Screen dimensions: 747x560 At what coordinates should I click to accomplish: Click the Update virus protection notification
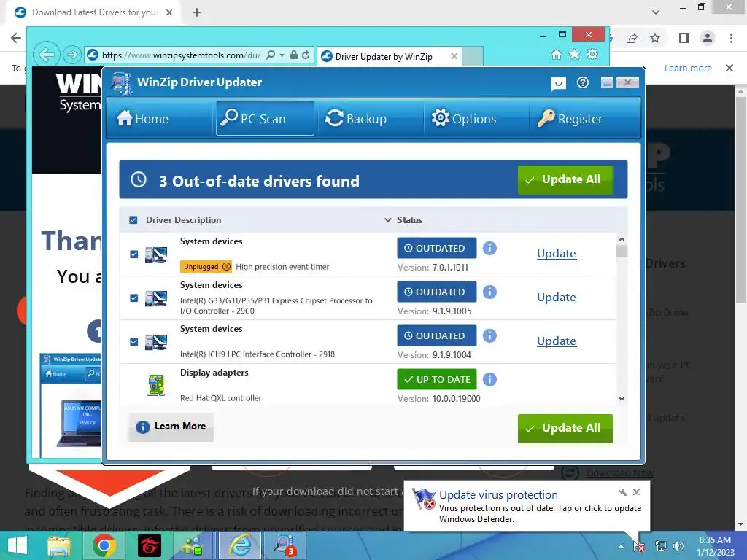click(527, 506)
